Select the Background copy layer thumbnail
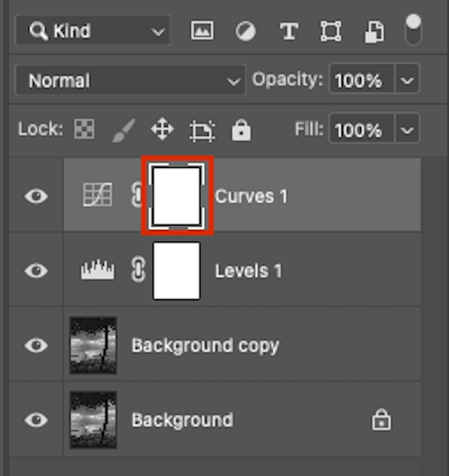The height and width of the screenshot is (476, 449). click(x=93, y=345)
